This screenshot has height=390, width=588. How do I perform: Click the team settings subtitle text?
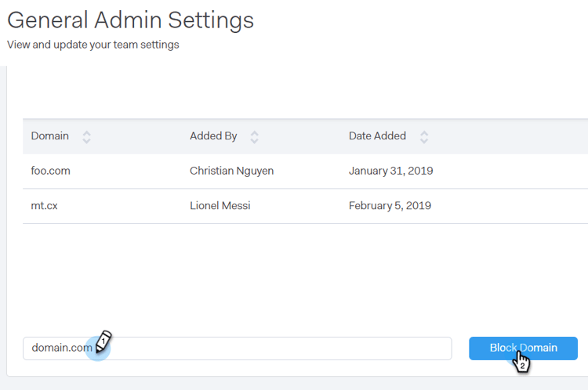coord(93,45)
